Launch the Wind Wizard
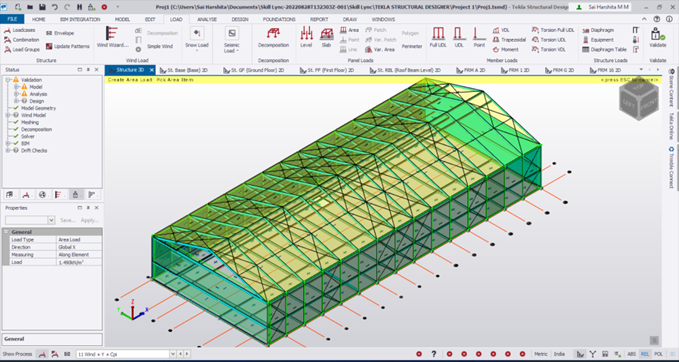This screenshot has height=362, width=679. [113, 37]
